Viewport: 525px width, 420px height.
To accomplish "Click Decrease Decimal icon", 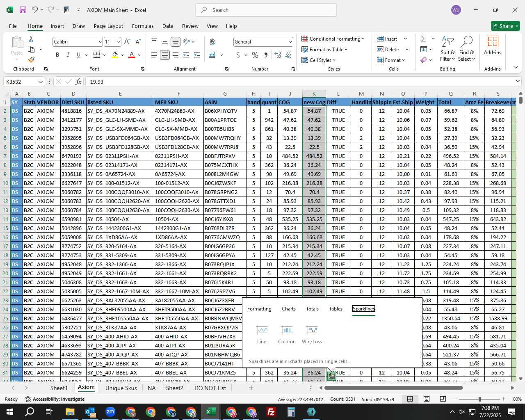I will [x=288, y=55].
